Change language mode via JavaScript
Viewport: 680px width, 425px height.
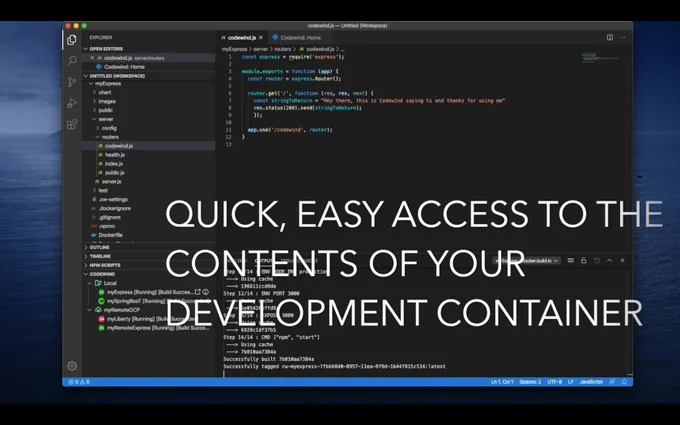(x=591, y=382)
